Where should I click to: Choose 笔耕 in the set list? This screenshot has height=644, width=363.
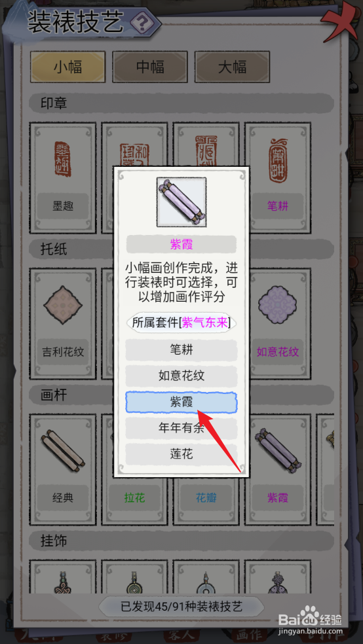181,350
